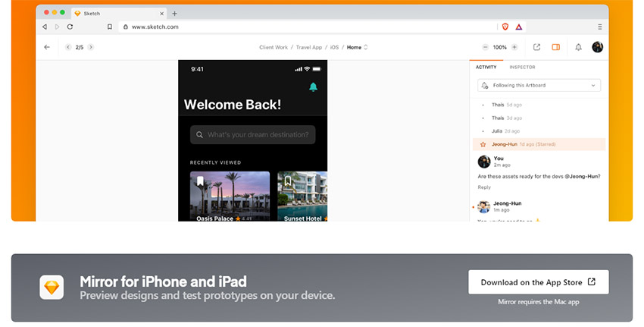644x327 pixels.
Task: Zoom out with the minus button
Action: [x=485, y=47]
